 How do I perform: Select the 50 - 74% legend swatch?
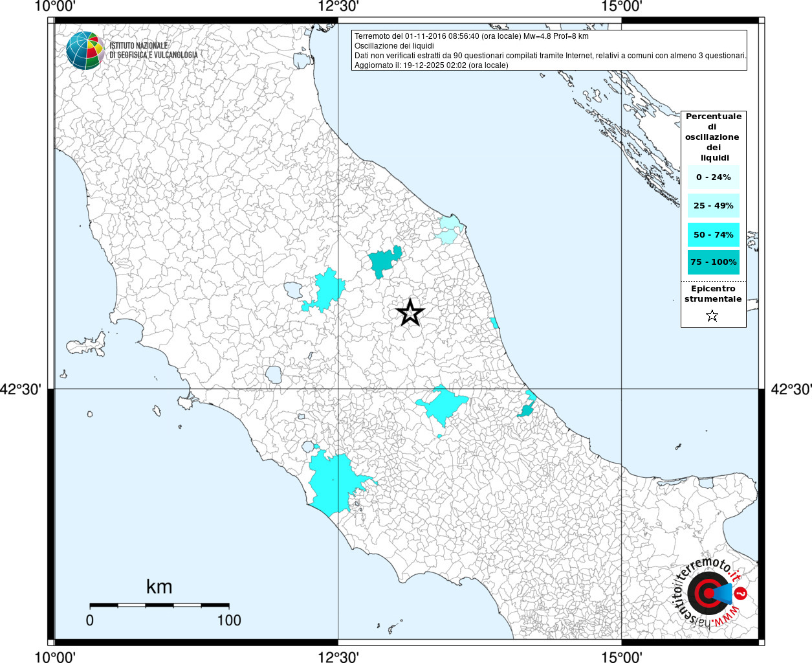(713, 234)
